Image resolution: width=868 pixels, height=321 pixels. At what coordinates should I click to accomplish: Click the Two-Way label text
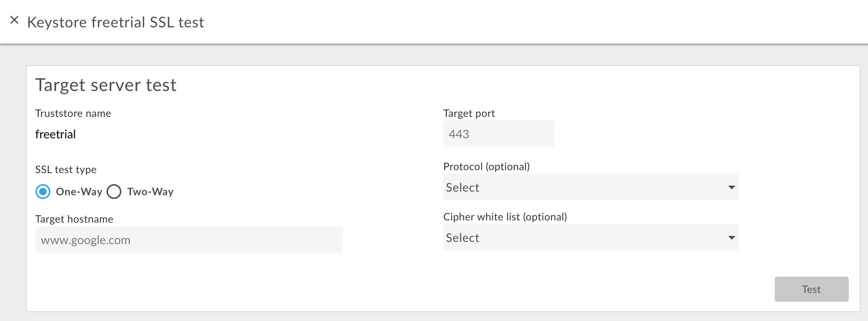(x=150, y=192)
